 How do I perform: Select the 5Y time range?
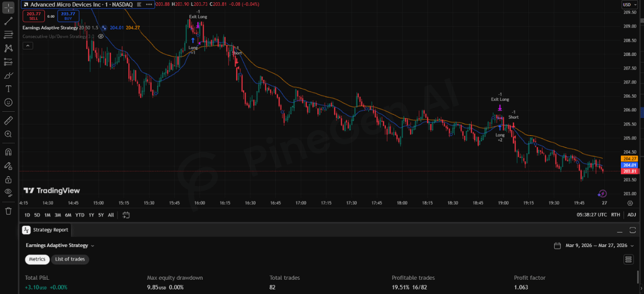[x=101, y=215]
